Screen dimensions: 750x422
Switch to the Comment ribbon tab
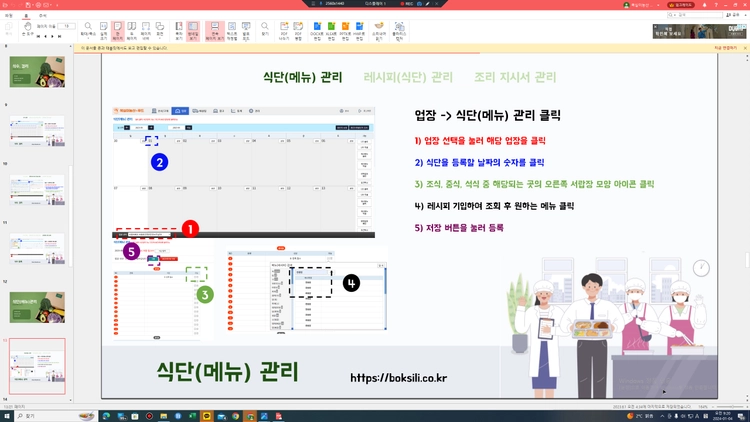tap(43, 15)
